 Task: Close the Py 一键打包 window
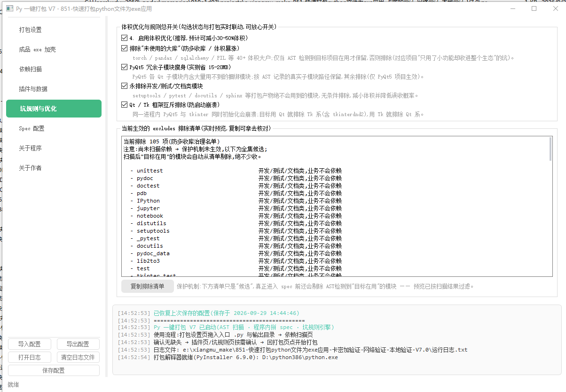[555, 8]
